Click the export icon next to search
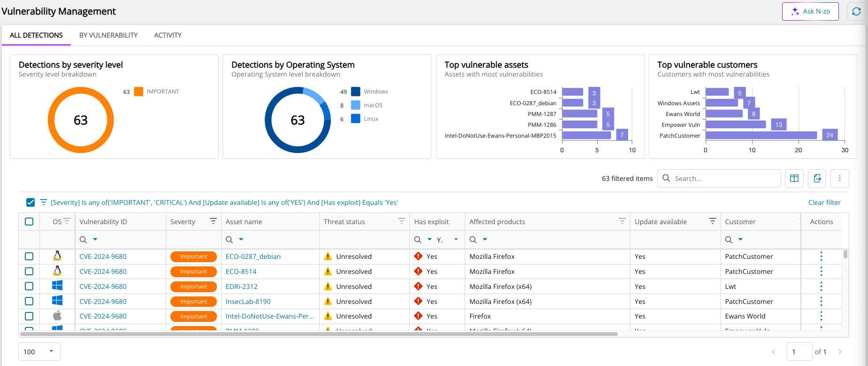This screenshot has width=868, height=366. point(817,179)
